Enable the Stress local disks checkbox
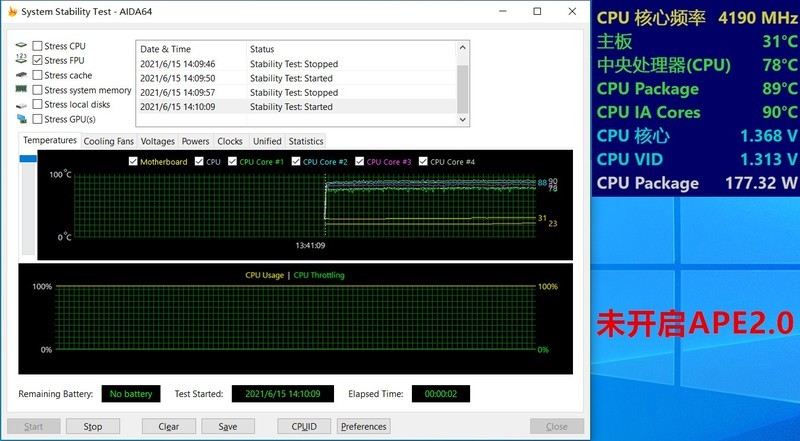Viewport: 800px width, 441px height. (x=37, y=104)
